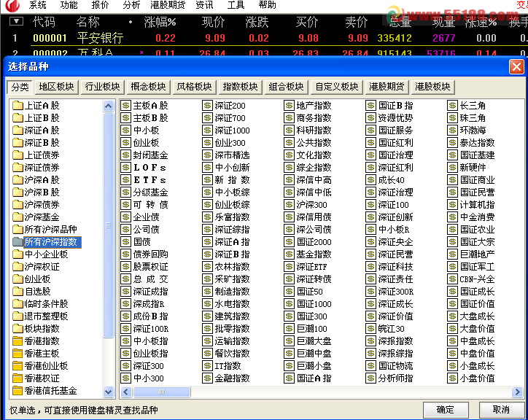This screenshot has height=420, width=528.
Task: Open the column dropdown arrow beside 代码
Action: 16,22
